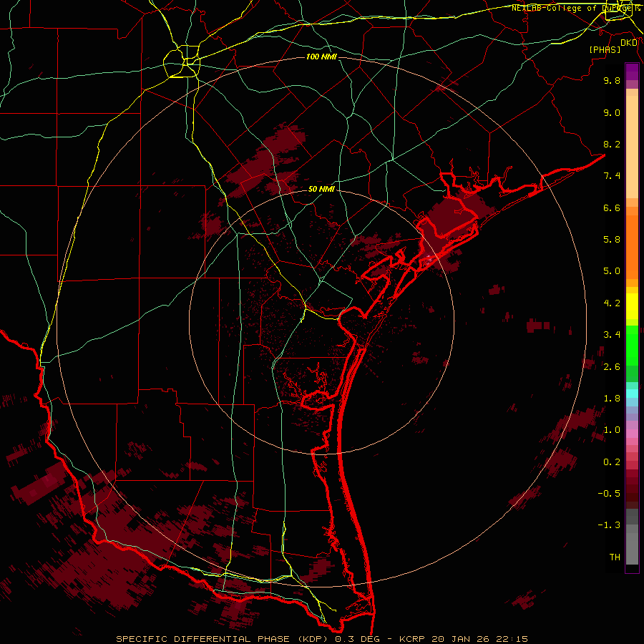Click the cyan segment of color bar
Screen dimensions: 644x644
point(632,394)
